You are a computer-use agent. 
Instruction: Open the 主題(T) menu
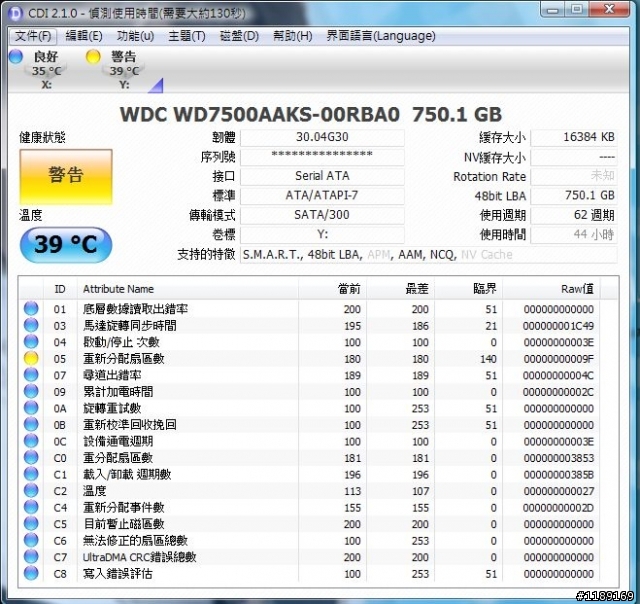pos(187,36)
